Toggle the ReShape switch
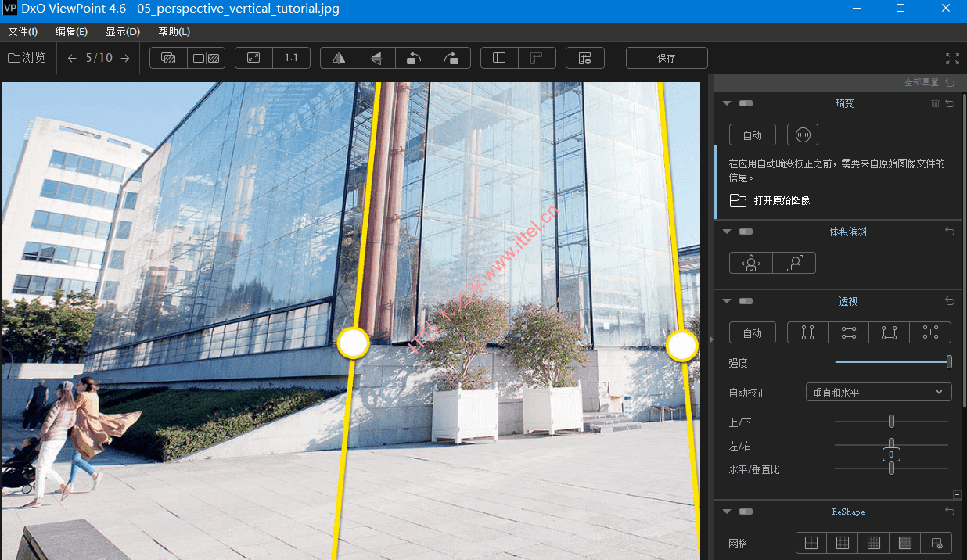 coord(746,512)
